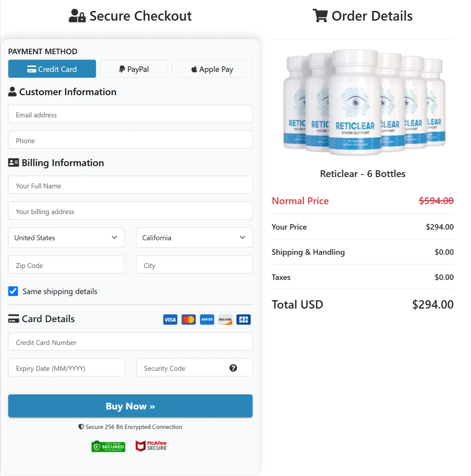The width and height of the screenshot is (471, 476).
Task: Click the McAfee Secure badge
Action: [151, 446]
